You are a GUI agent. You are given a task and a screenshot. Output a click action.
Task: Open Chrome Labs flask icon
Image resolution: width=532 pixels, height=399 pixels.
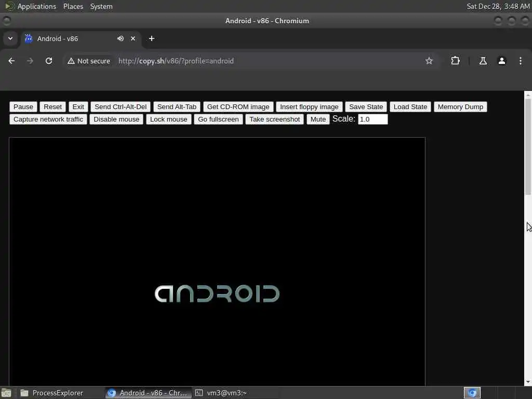483,61
